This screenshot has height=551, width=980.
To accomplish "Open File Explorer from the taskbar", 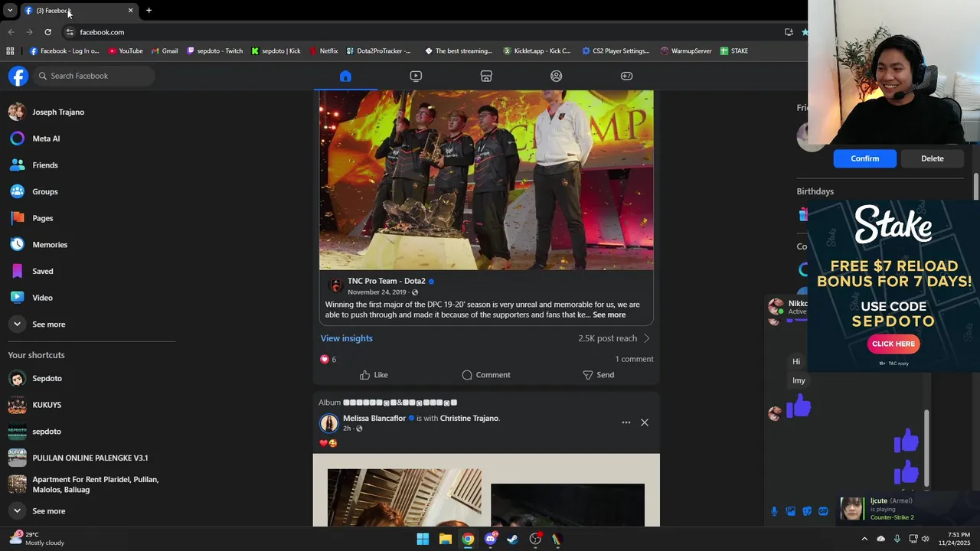I will [x=445, y=539].
